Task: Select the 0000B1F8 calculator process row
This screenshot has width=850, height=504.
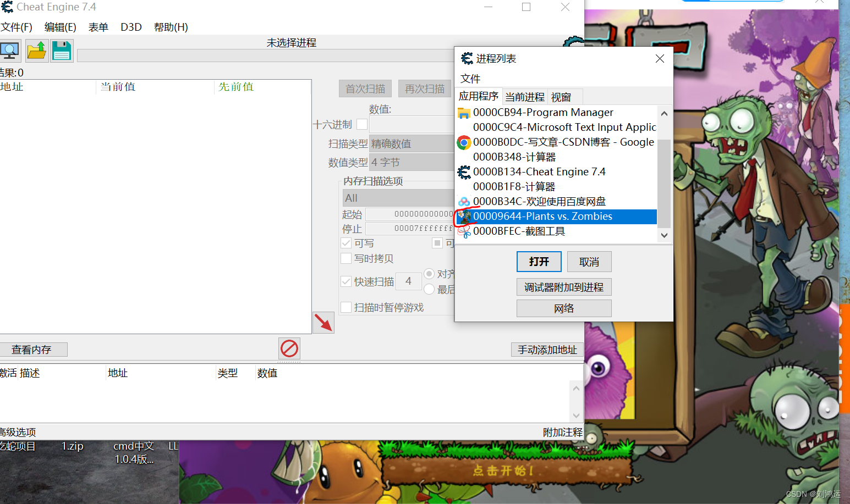Action: [x=556, y=187]
